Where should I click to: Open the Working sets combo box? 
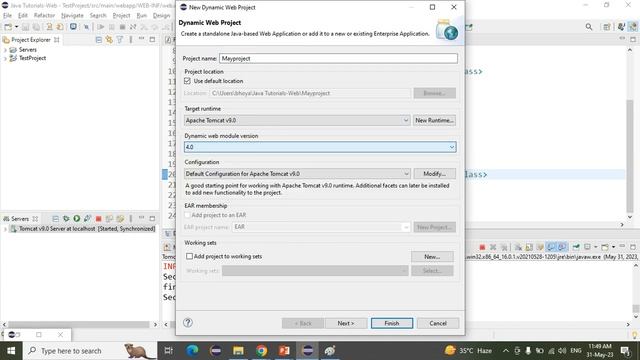tap(315, 271)
